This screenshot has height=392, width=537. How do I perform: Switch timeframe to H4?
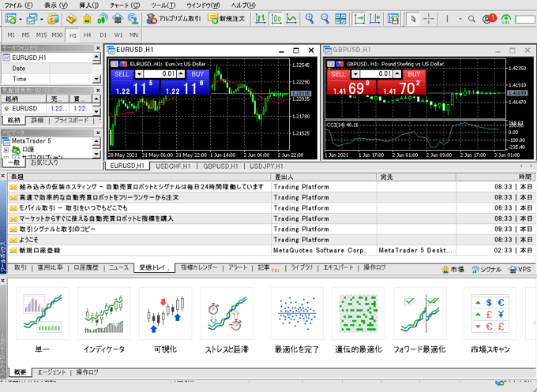pyautogui.click(x=88, y=35)
